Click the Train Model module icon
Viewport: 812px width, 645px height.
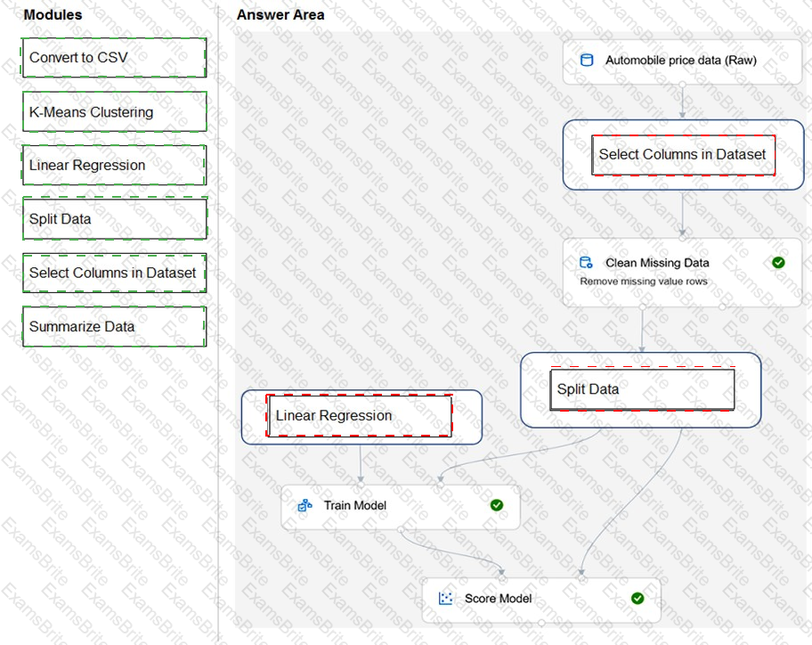point(304,505)
